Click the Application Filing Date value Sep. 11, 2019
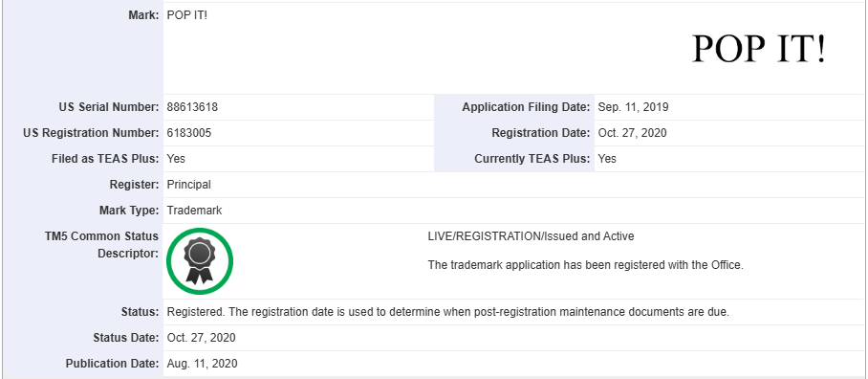Viewport: 868px width, 379px height. pyautogui.click(x=633, y=107)
